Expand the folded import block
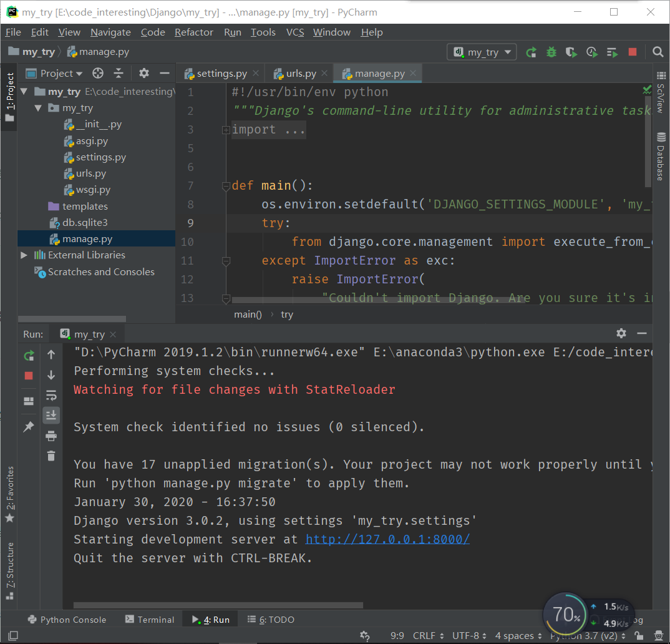Screen dimensions: 670x644 point(226,130)
